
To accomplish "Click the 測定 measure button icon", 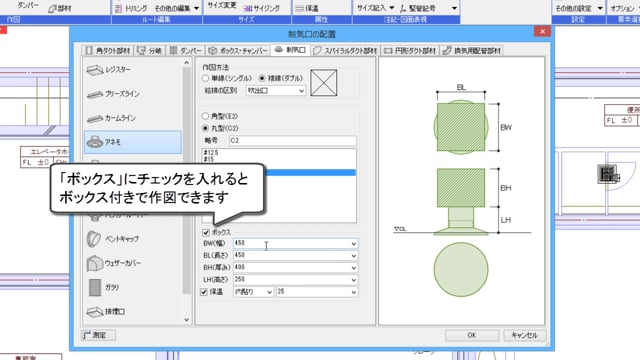I will (x=87, y=336).
